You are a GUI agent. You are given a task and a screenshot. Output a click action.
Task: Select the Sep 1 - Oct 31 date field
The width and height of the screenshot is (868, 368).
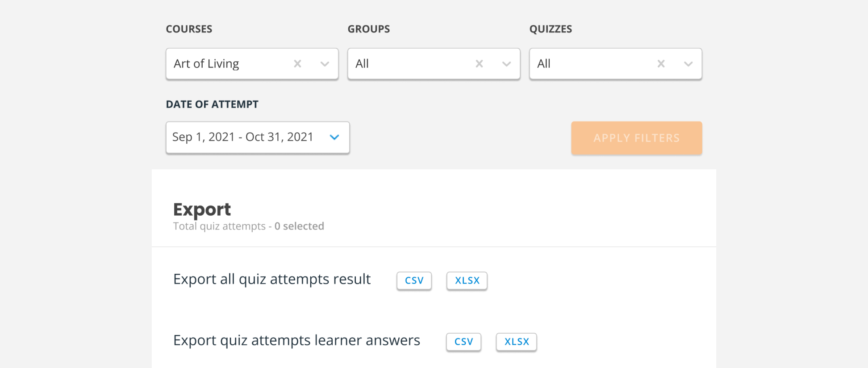(x=243, y=137)
